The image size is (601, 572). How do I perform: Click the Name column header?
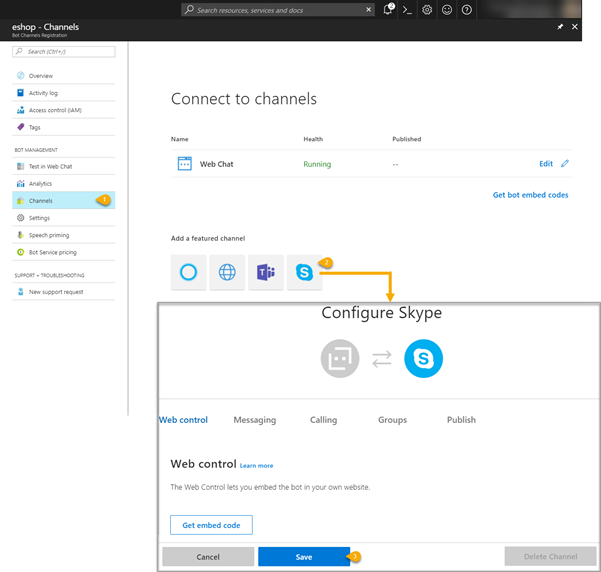point(179,139)
